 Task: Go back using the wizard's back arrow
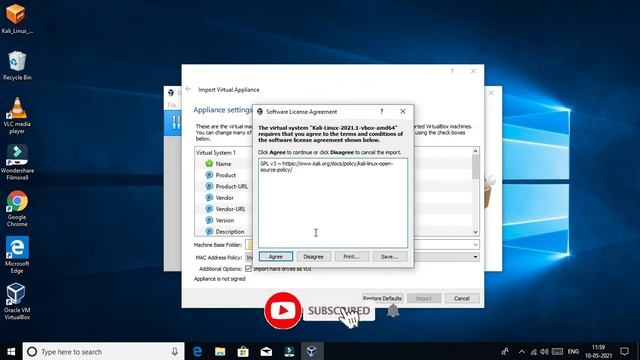tap(188, 89)
